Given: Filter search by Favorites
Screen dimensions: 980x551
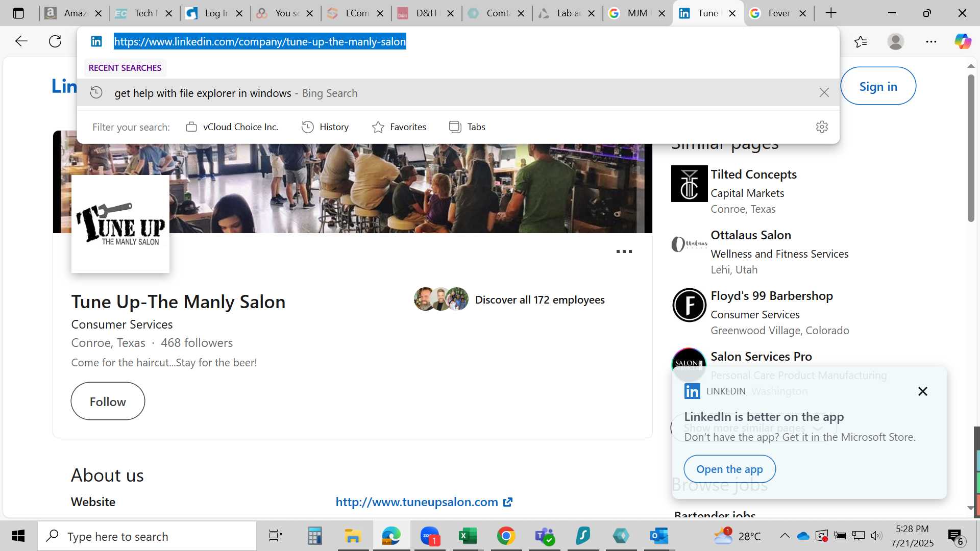Looking at the screenshot, I should coord(399,127).
